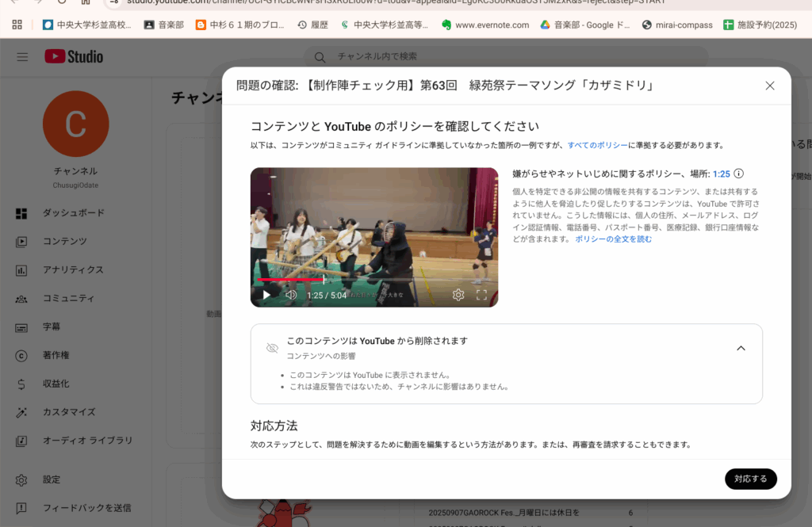
Task: Click the info icon next to 1:25
Action: click(739, 174)
